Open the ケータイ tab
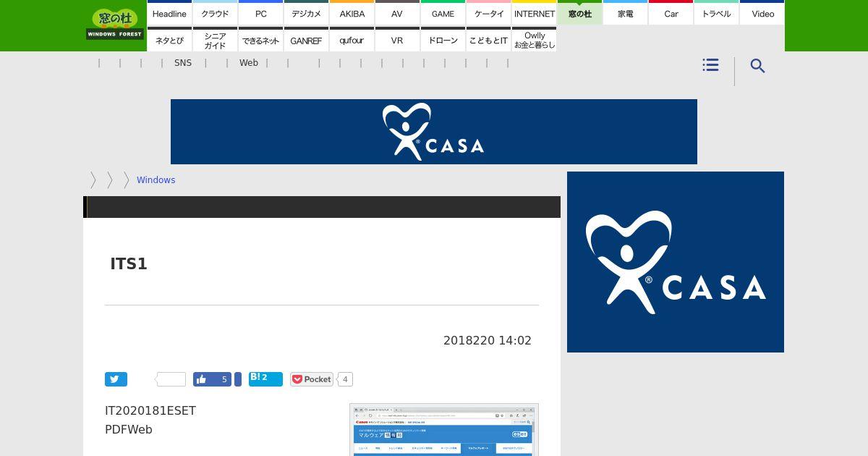Screen dimensions: 868x456 point(488,13)
